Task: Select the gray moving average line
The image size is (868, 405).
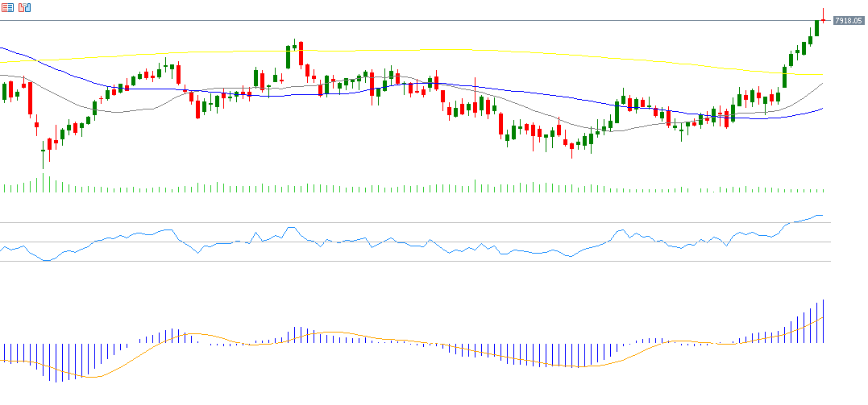Action: pos(121,111)
